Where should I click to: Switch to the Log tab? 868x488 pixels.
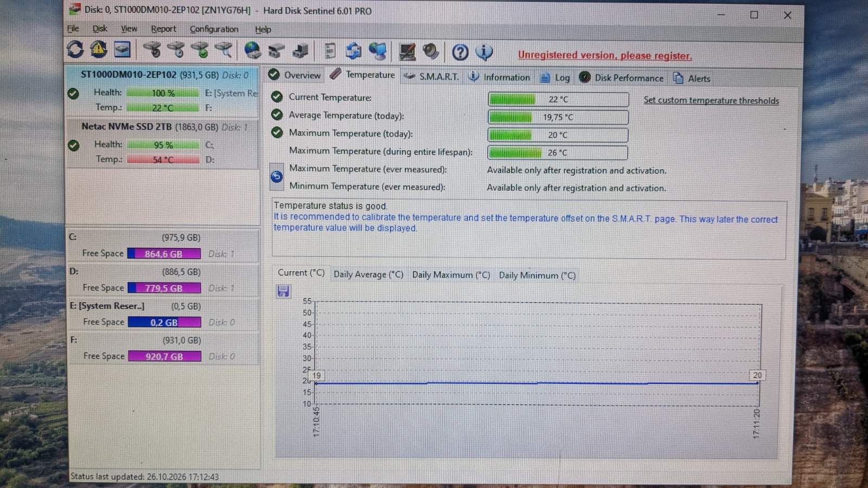(555, 78)
